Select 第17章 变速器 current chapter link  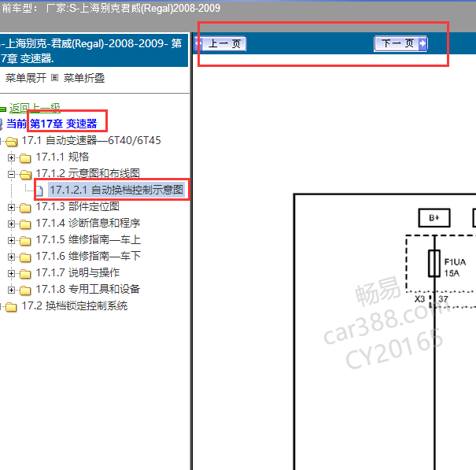point(63,124)
